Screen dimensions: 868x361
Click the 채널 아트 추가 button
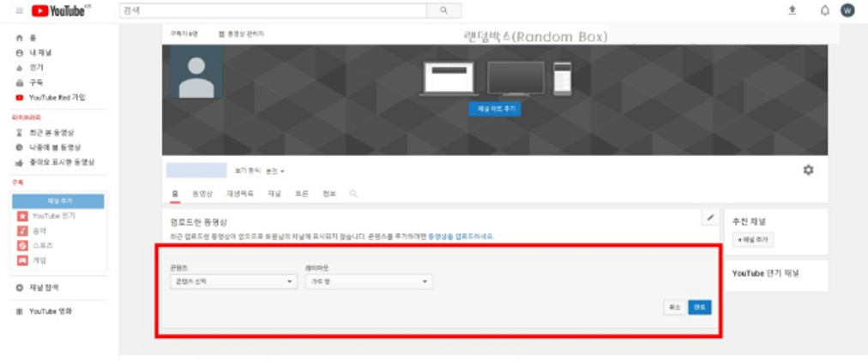pyautogui.click(x=495, y=109)
